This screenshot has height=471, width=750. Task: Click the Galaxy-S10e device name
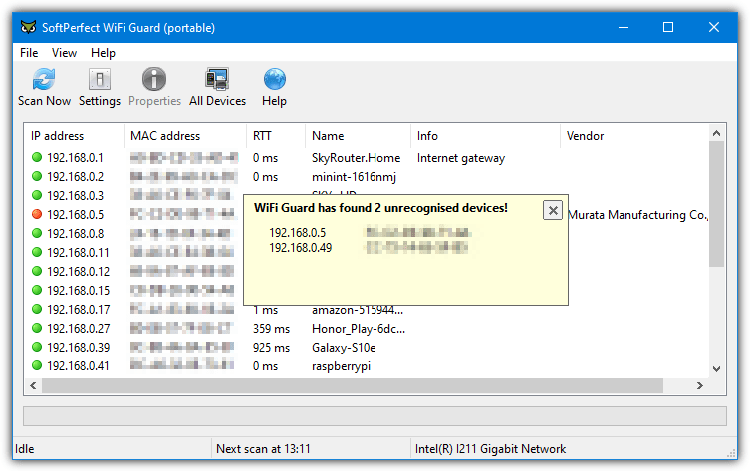click(343, 348)
